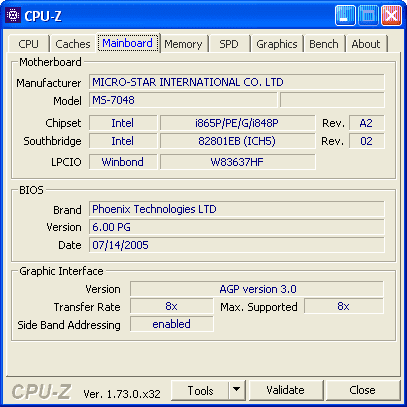Click BIOS brand Phoenix Technologies LTD

(x=237, y=209)
